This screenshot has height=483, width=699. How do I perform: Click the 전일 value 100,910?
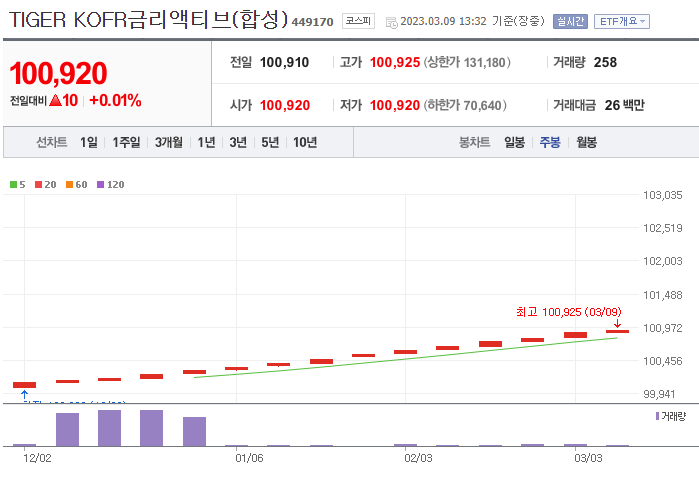coord(284,62)
